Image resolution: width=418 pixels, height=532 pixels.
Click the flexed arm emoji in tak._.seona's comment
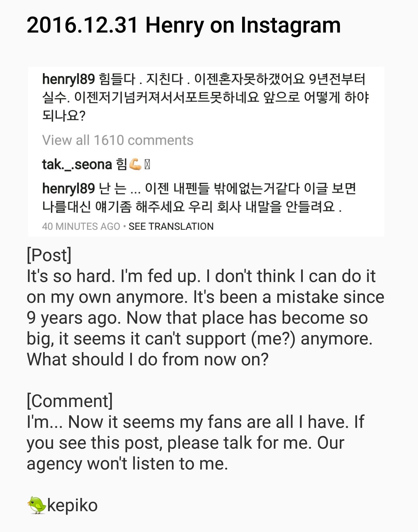[x=135, y=164]
